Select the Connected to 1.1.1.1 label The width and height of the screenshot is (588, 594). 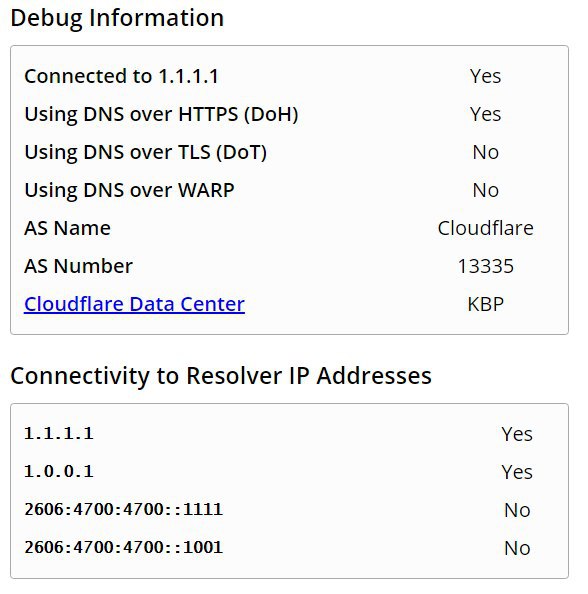(121, 76)
